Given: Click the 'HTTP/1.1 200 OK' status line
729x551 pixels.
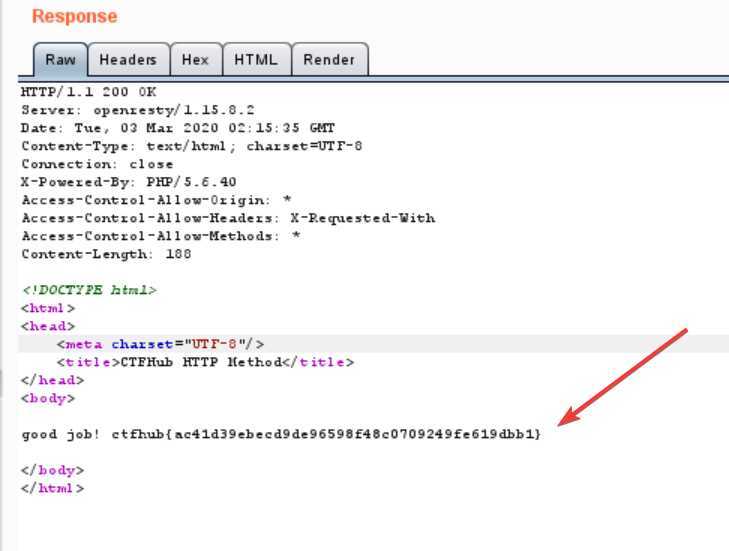Looking at the screenshot, I should click(88, 92).
